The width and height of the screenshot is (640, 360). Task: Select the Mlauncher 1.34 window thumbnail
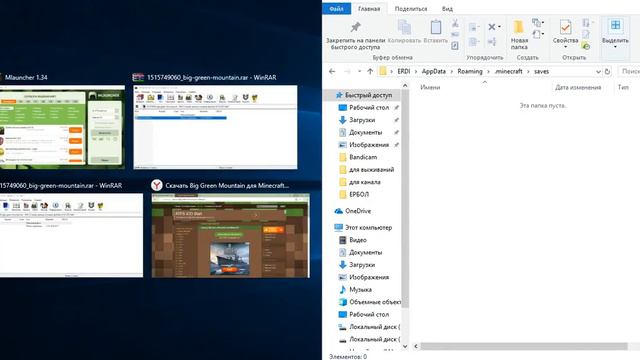(x=62, y=127)
